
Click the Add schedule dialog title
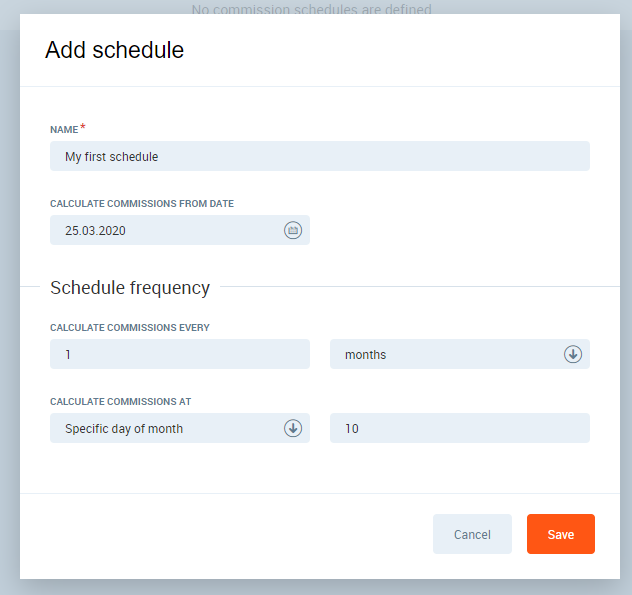point(114,50)
